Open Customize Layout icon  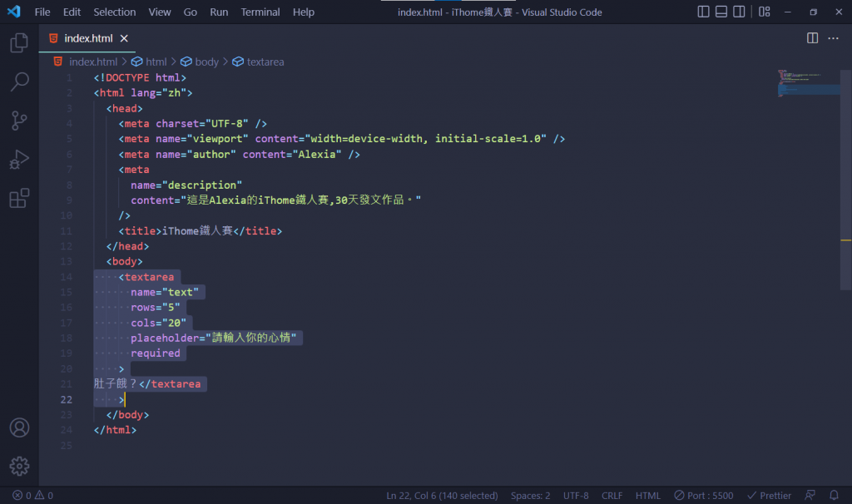click(765, 12)
